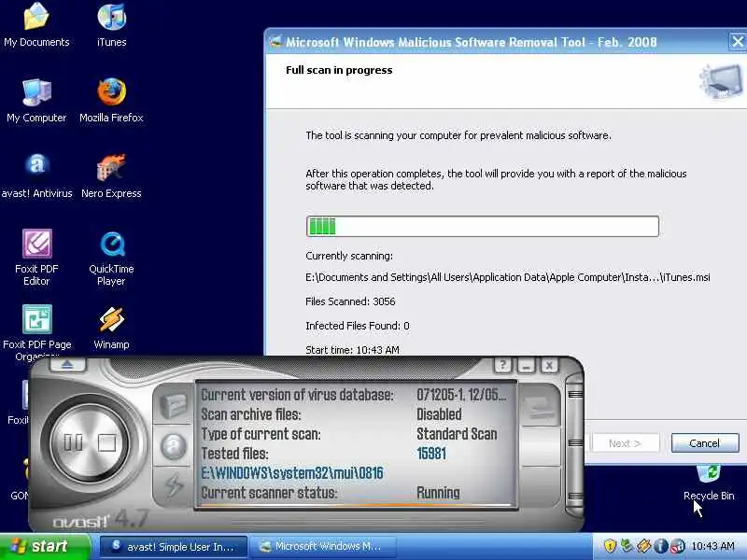Viewport: 747px width, 560px height.
Task: Click the avast! round 'a' logo button
Action: pyautogui.click(x=174, y=447)
